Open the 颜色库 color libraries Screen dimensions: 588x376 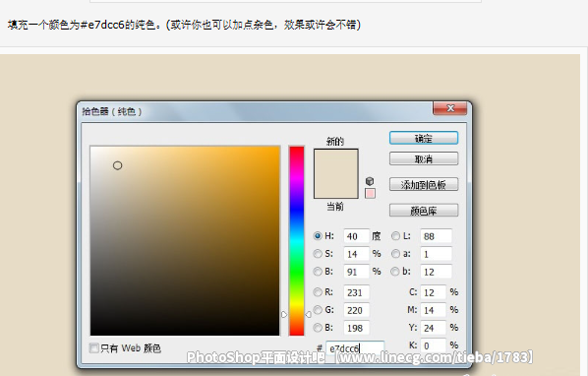coord(424,211)
